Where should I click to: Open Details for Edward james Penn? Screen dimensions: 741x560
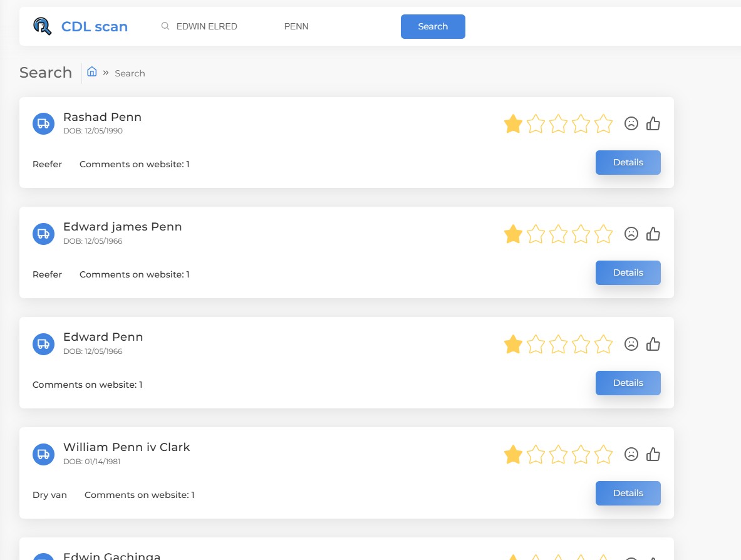(628, 272)
